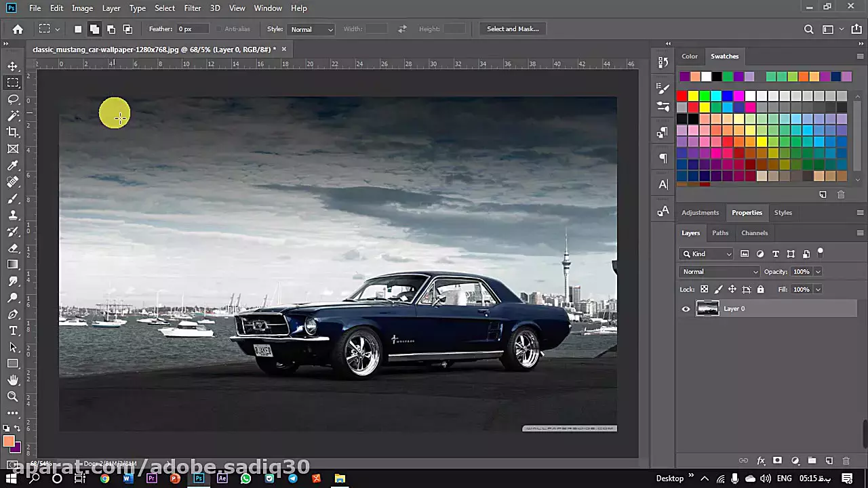
Task: Open the Image menu
Action: pos(82,8)
